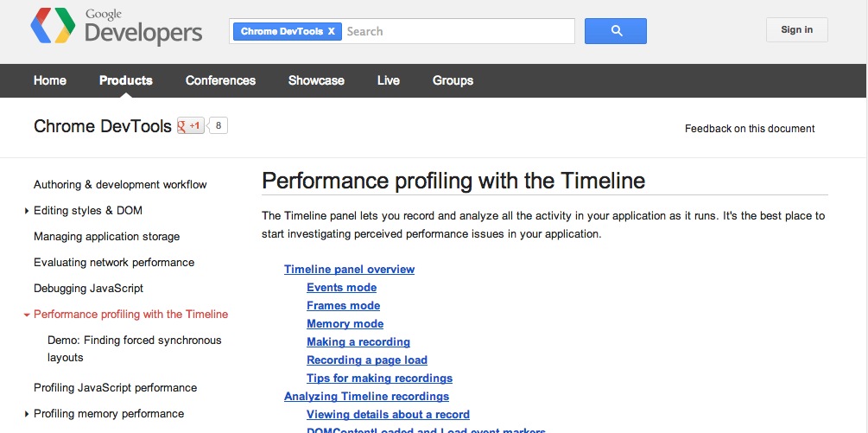Select Evaluating network performance in sidebar
Screen dimensions: 868x433
point(114,263)
